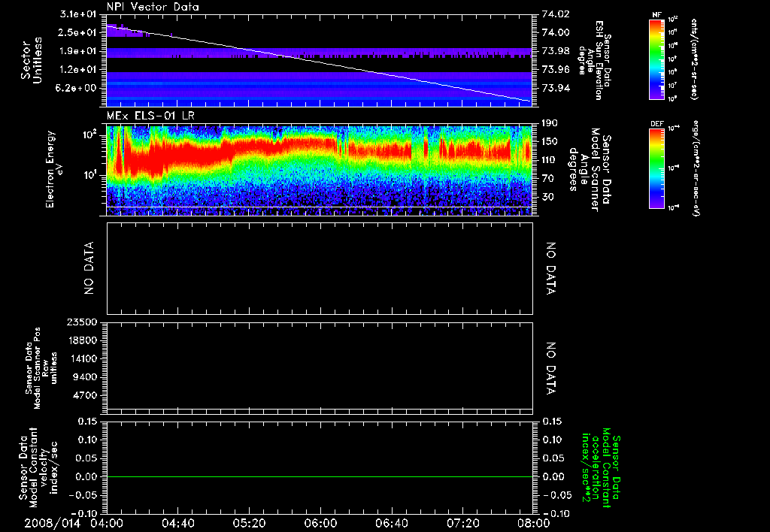Click the '110' scanner angle tick
The image size is (770, 532).
[x=550, y=160]
